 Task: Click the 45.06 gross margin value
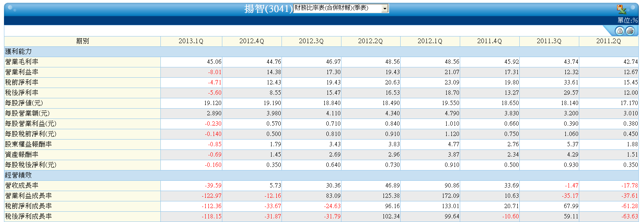click(214, 62)
